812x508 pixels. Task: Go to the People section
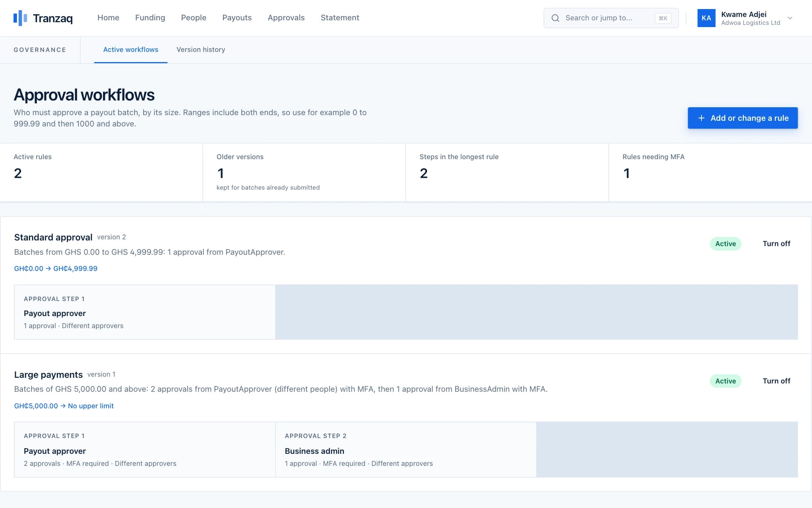coord(194,18)
